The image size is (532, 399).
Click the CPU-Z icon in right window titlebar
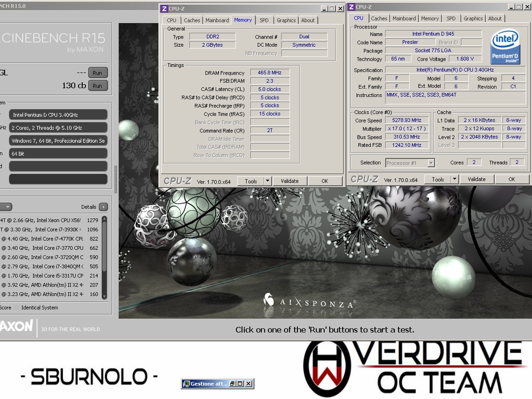coord(352,7)
